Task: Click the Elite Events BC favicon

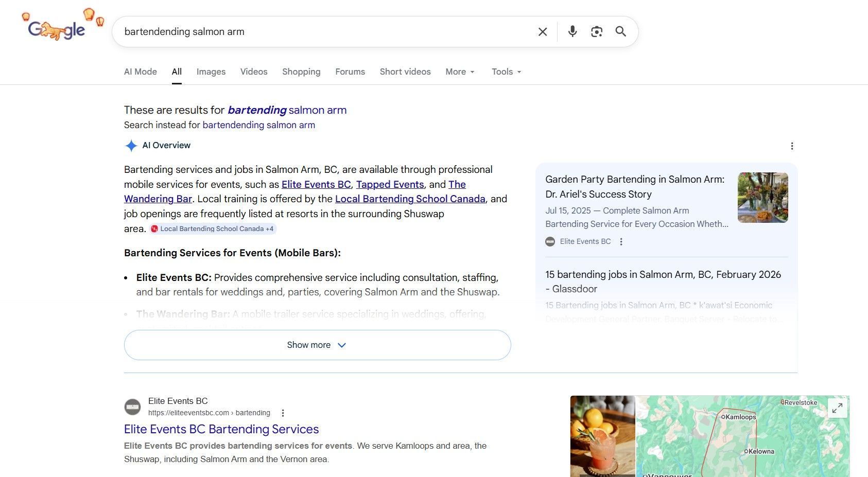Action: (x=133, y=407)
